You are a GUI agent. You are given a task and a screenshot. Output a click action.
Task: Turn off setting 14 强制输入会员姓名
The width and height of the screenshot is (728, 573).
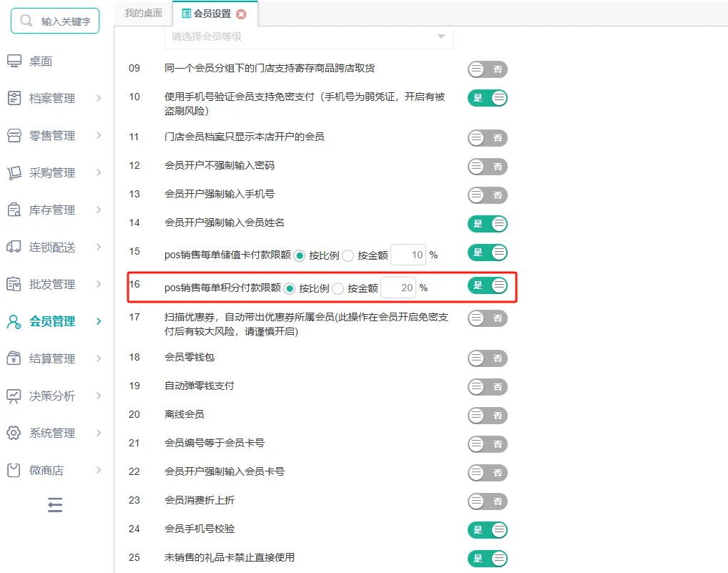pos(488,224)
